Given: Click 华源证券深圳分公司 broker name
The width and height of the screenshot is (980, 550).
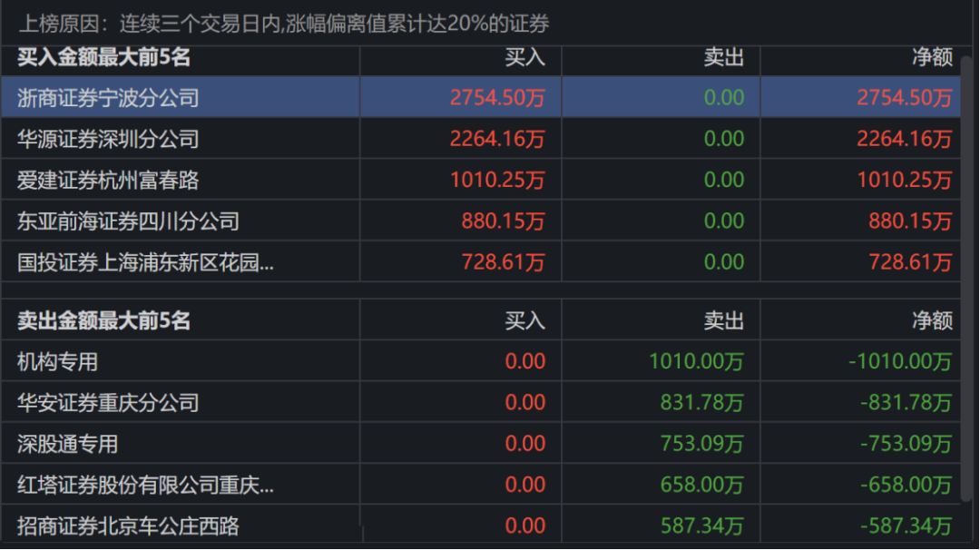Looking at the screenshot, I should click(x=108, y=139).
